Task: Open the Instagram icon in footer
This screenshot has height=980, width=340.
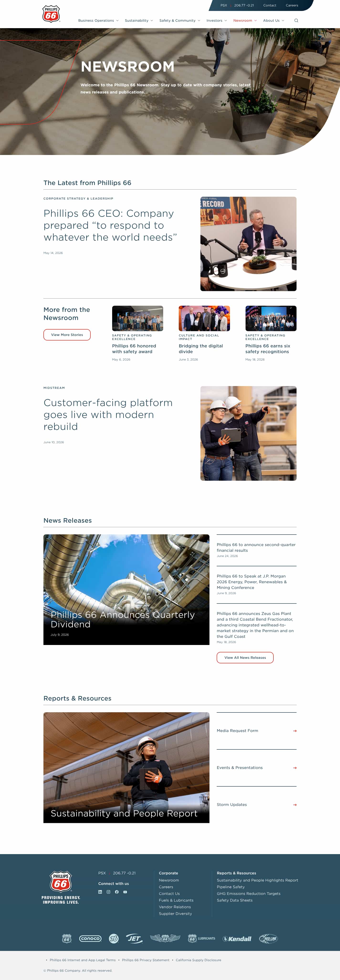Action: click(109, 892)
